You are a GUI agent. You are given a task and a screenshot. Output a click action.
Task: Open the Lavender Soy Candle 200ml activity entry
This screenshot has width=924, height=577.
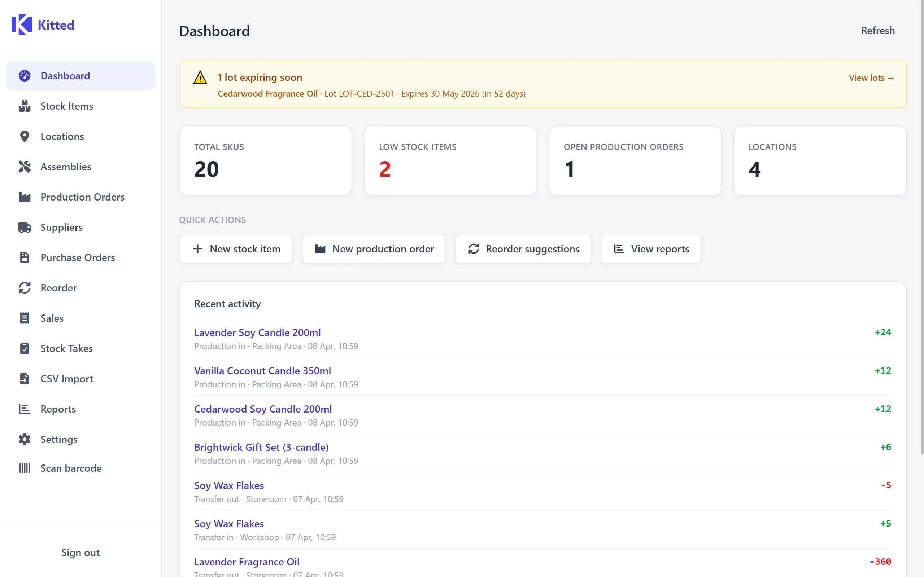pyautogui.click(x=257, y=332)
